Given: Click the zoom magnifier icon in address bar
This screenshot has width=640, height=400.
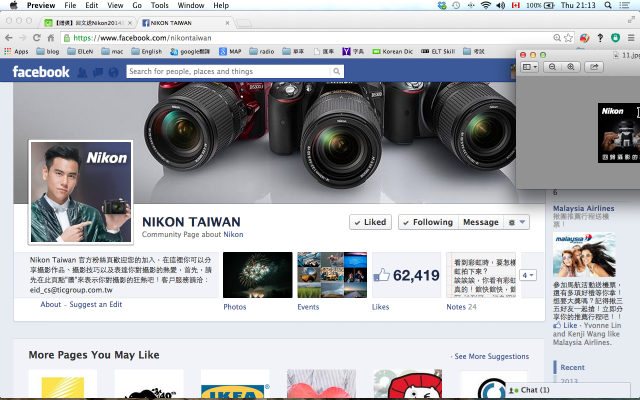Looking at the screenshot, I should point(557,38).
